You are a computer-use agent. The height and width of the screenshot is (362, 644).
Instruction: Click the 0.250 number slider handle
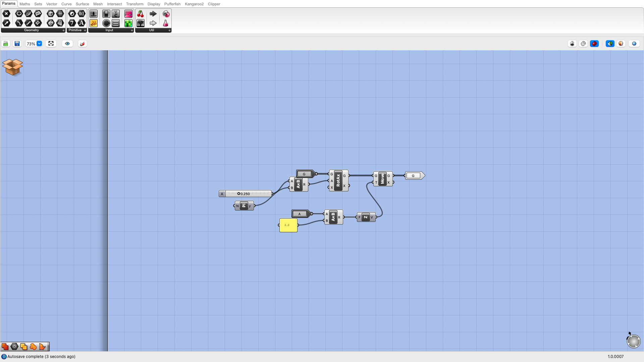coord(239,194)
